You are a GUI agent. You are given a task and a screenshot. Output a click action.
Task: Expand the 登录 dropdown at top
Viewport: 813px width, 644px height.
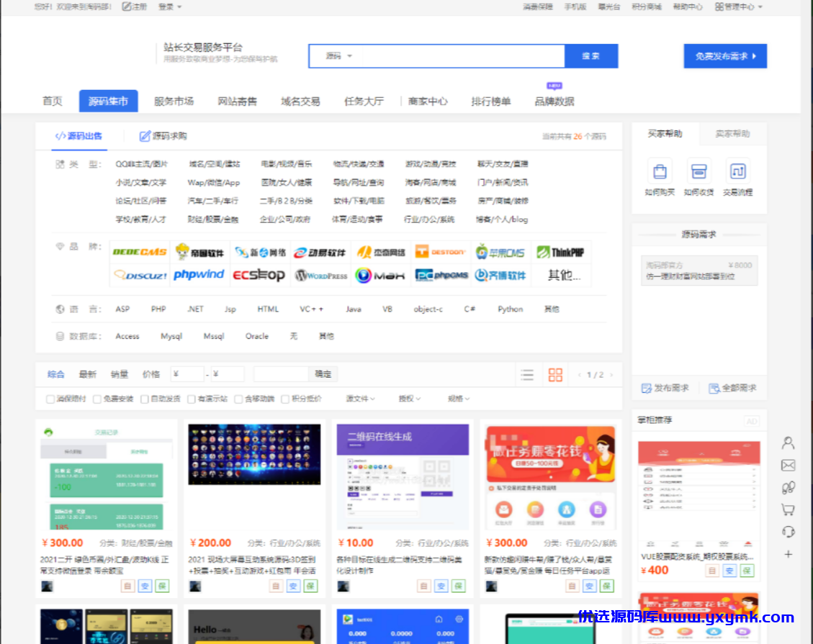(x=170, y=6)
